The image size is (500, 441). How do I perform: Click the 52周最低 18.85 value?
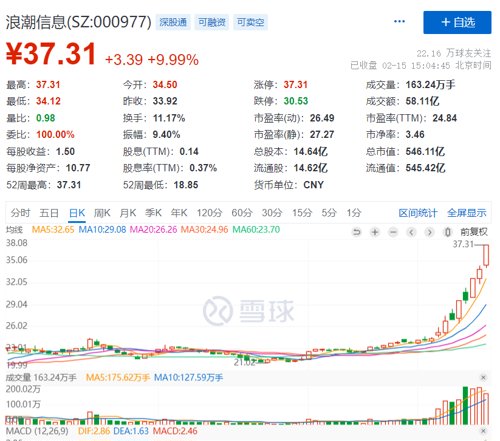[x=186, y=185]
